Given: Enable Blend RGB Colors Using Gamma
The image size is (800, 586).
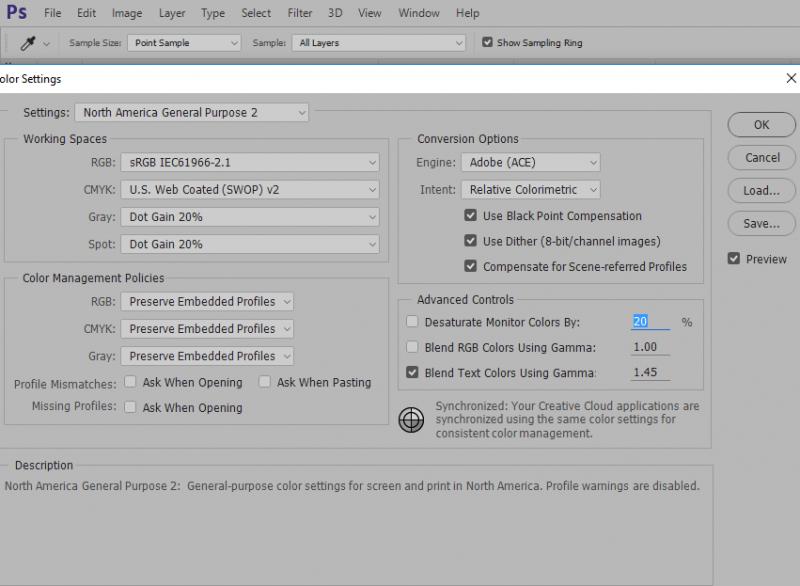Looking at the screenshot, I should click(412, 347).
